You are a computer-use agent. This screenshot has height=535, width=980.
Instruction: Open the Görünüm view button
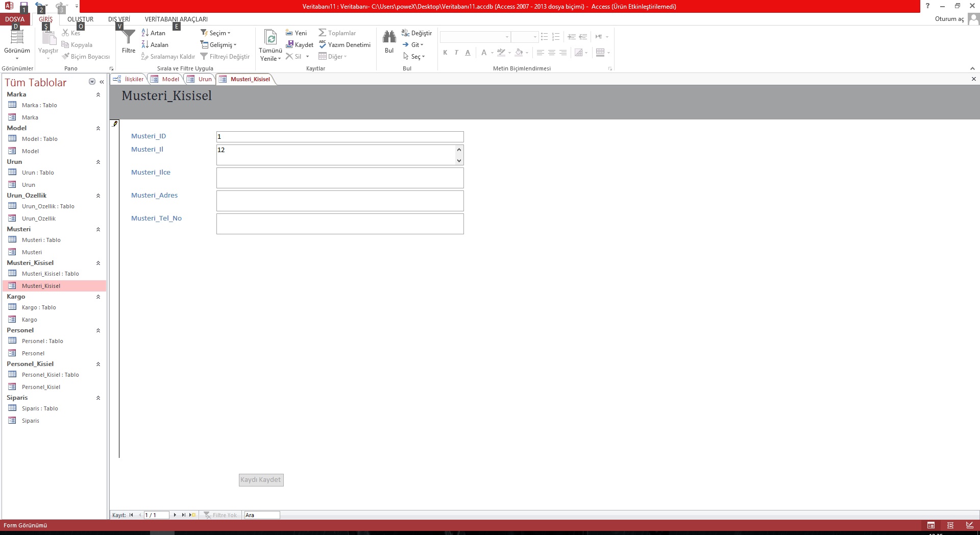pos(17,41)
